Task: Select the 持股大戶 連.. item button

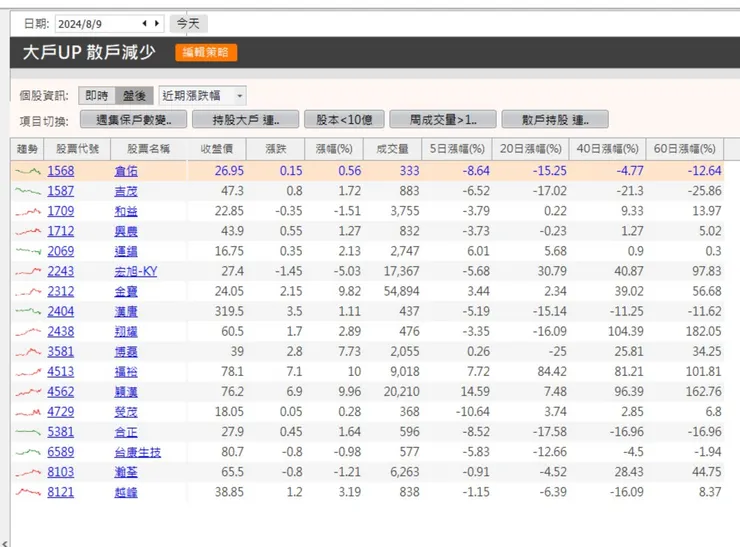Action: [245, 120]
